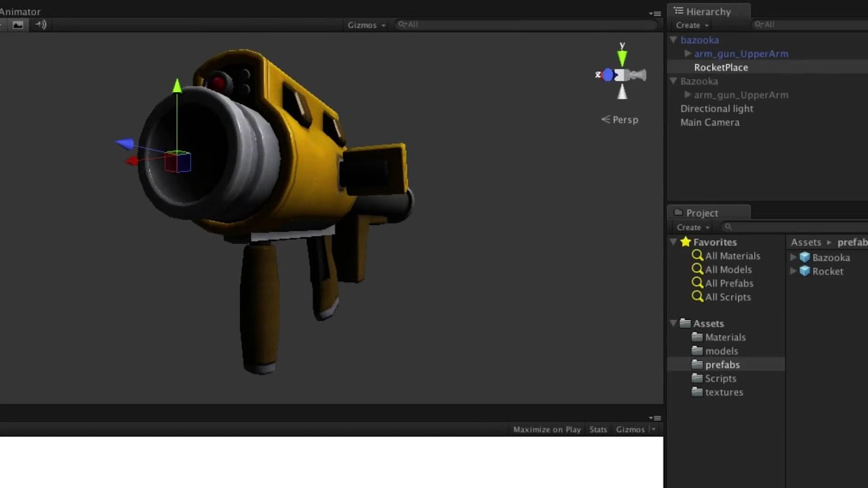Open the Hierarchy Create dropdown
This screenshot has width=868, height=488.
tap(692, 25)
